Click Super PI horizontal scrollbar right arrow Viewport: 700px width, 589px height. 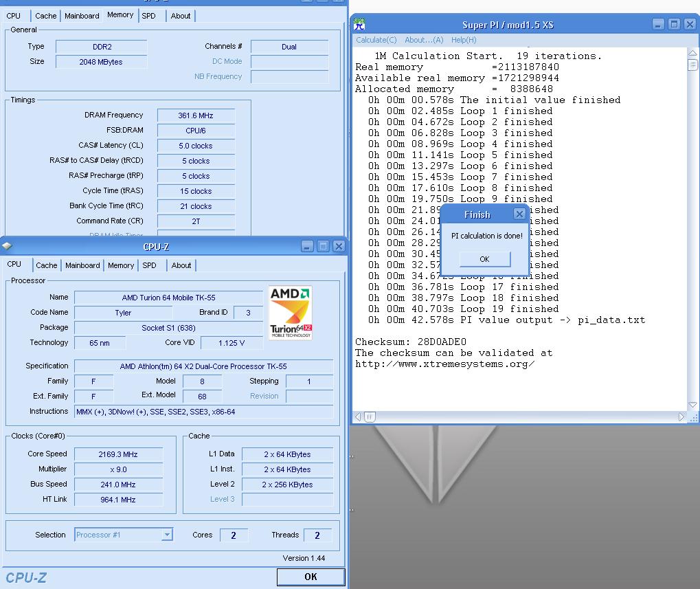click(x=681, y=416)
